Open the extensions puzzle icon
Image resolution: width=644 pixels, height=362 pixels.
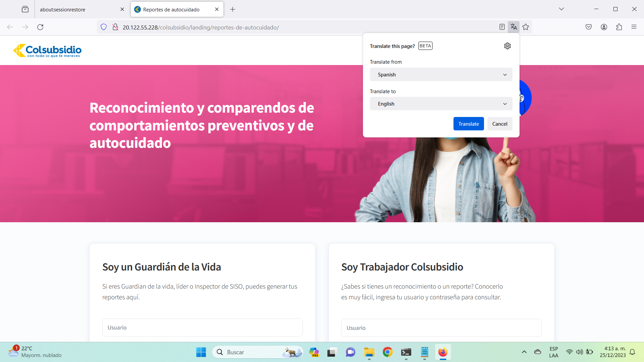coord(619,27)
